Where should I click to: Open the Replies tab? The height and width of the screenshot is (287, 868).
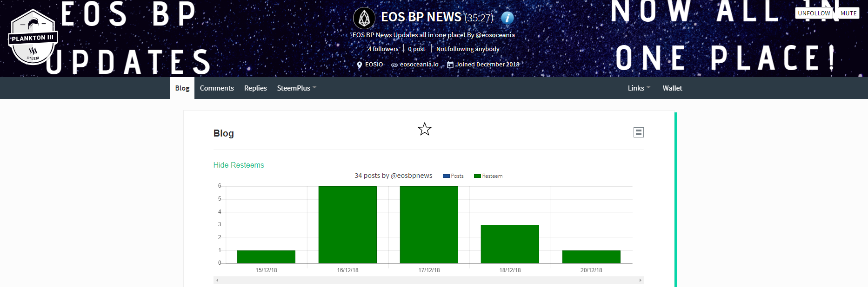point(255,88)
